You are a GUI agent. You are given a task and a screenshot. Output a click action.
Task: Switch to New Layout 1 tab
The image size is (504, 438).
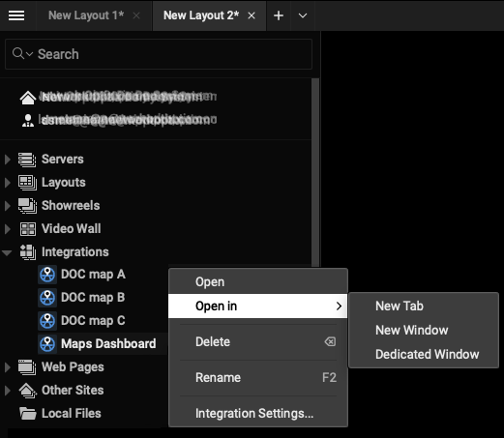point(86,15)
